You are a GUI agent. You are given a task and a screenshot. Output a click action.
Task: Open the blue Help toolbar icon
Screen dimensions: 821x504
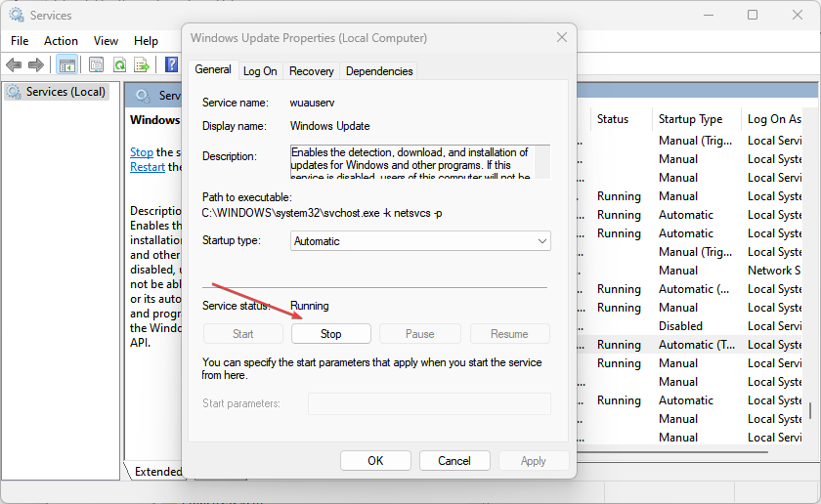(171, 64)
